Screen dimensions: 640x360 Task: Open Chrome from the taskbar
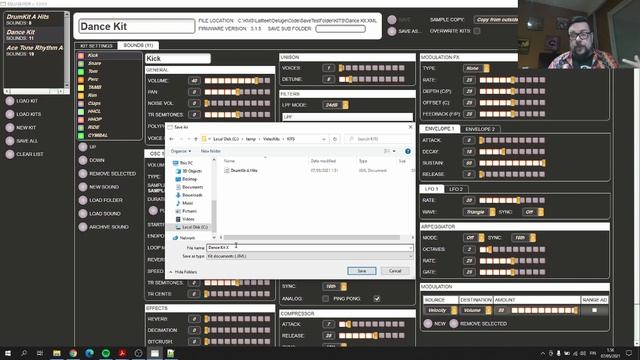(x=73, y=353)
